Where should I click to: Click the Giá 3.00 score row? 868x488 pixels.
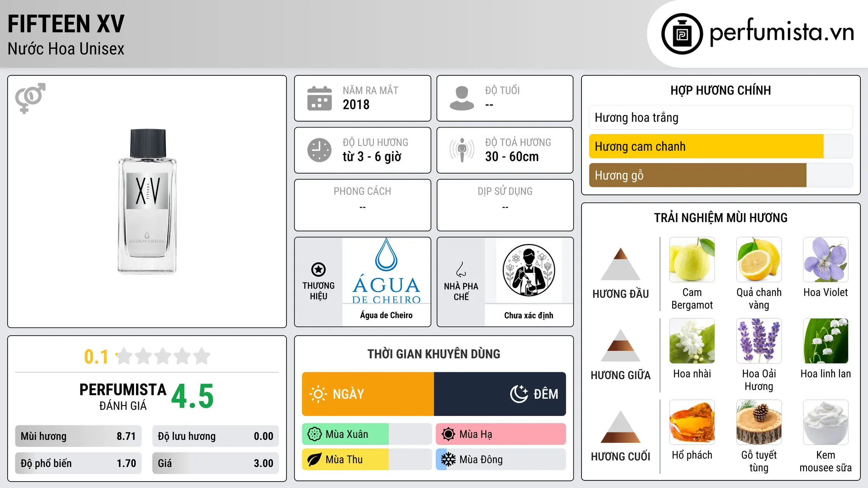tap(216, 463)
